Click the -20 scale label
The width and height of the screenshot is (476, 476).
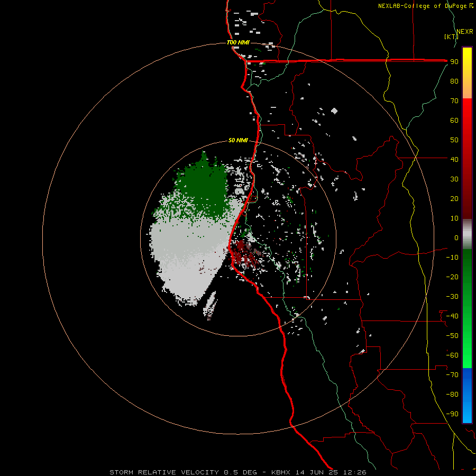click(452, 277)
